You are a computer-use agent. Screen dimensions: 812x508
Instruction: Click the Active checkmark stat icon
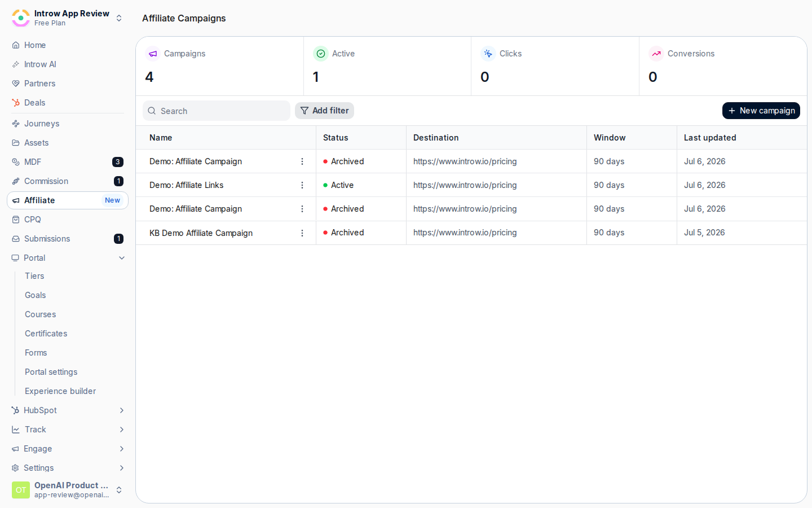tap(321, 54)
